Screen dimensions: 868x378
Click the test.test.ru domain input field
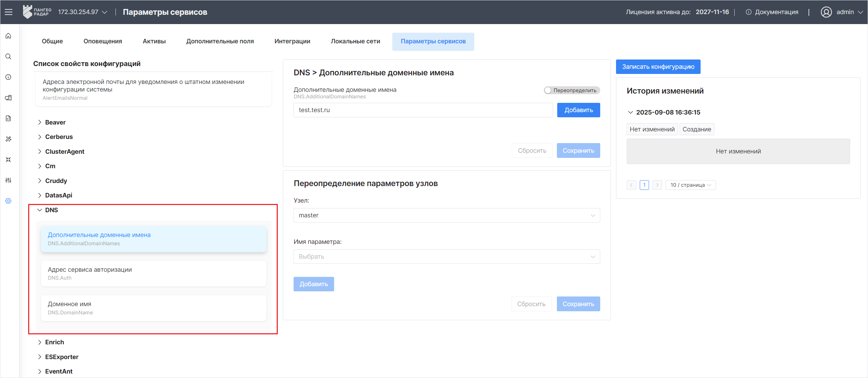pos(423,110)
